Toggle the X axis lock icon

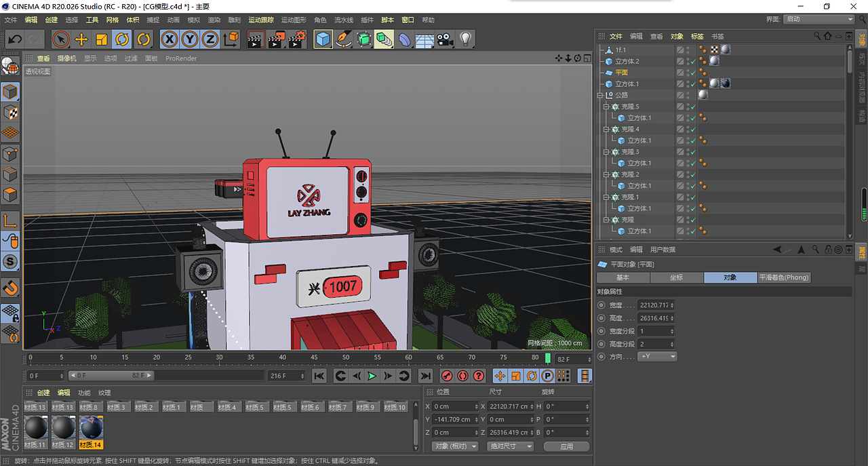169,39
